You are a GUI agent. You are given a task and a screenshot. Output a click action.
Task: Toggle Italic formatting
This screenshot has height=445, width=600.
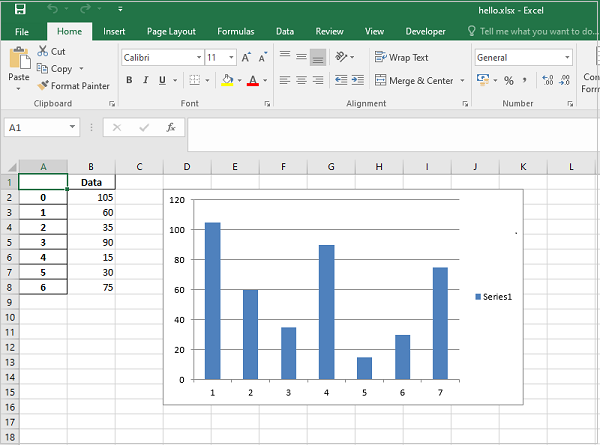tap(146, 81)
